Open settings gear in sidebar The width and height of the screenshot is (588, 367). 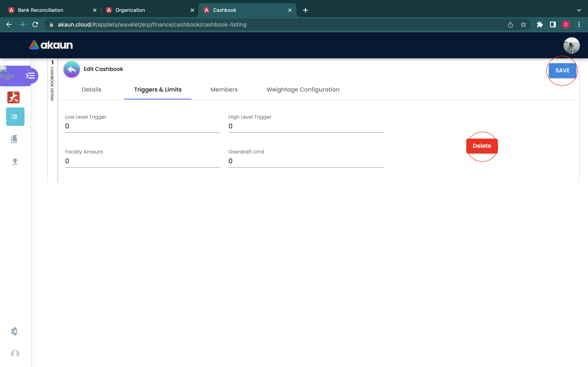point(14,331)
